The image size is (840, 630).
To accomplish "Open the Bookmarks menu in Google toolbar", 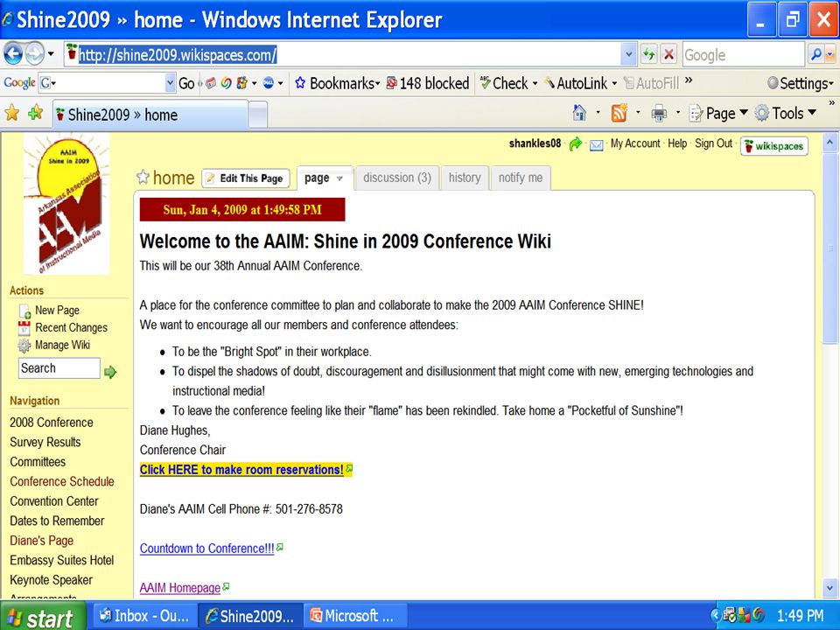I will point(338,83).
